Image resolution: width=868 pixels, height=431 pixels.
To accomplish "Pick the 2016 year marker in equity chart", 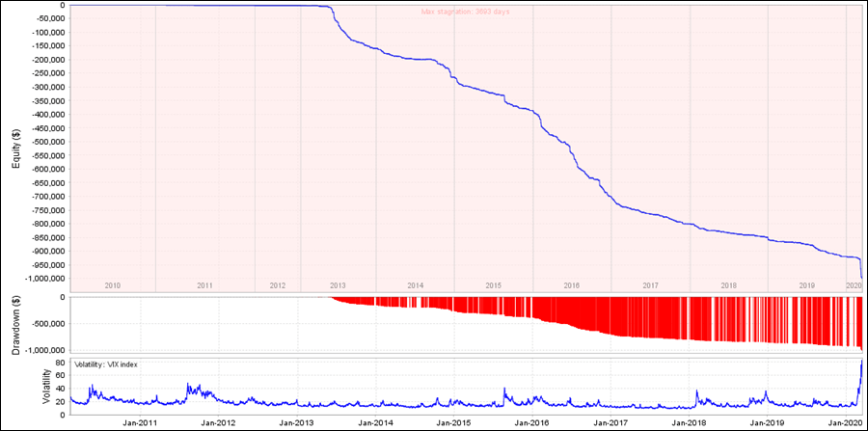I will point(571,285).
